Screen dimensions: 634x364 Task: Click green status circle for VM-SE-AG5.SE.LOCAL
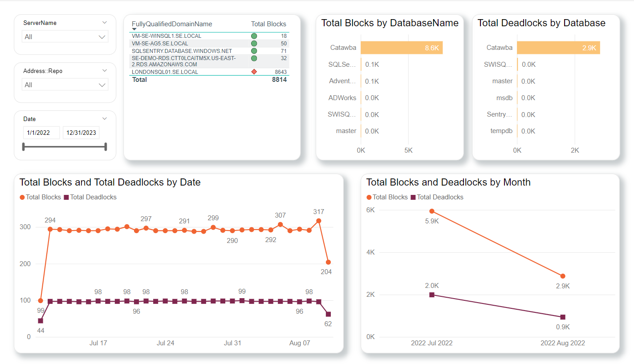pyautogui.click(x=254, y=44)
